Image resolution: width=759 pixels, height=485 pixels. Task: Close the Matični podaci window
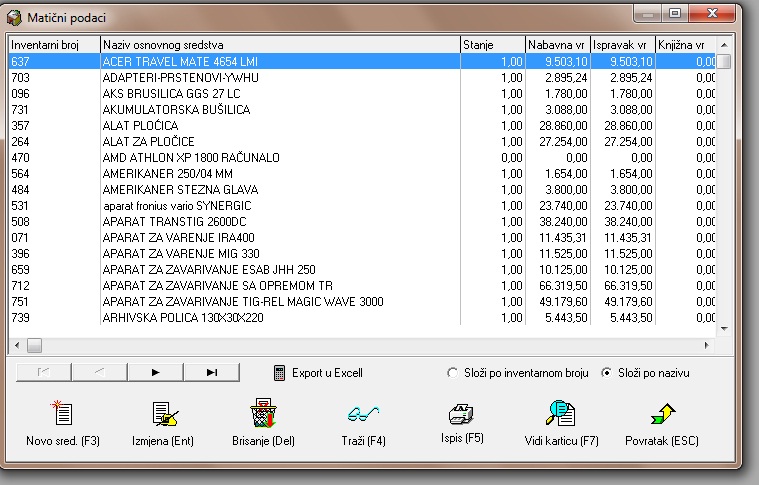click(713, 13)
